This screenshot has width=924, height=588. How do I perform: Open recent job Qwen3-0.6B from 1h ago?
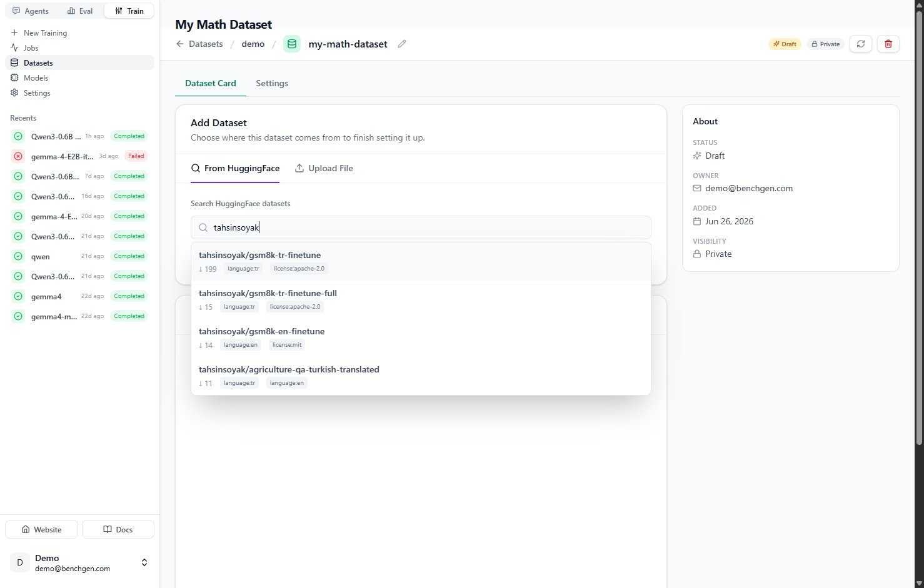[x=79, y=136]
